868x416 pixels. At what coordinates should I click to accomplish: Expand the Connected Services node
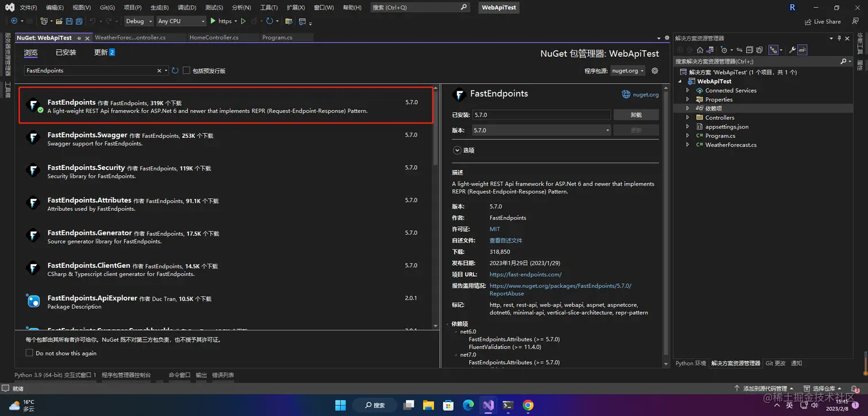pyautogui.click(x=688, y=91)
